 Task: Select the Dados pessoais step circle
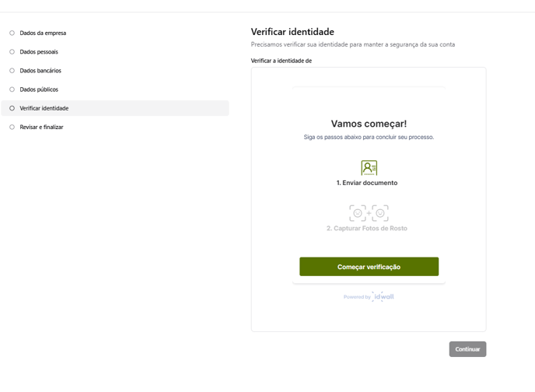[x=12, y=52]
